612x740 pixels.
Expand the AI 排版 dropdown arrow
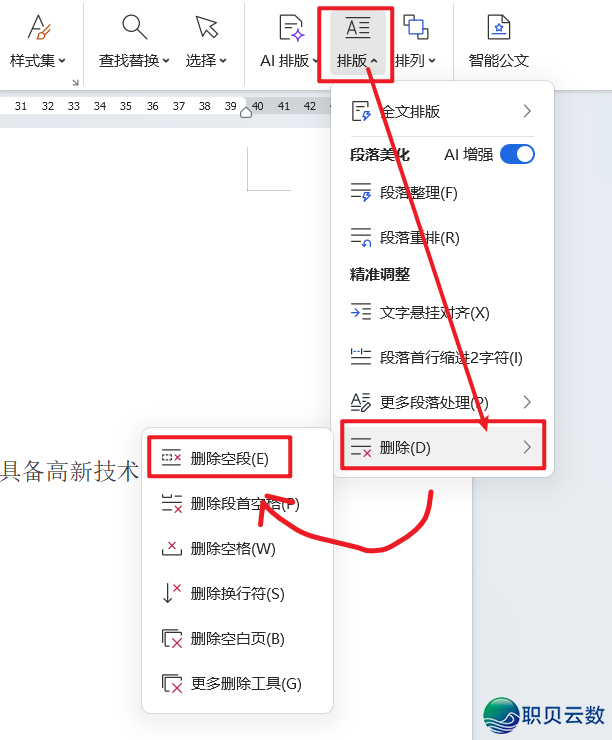point(315,61)
